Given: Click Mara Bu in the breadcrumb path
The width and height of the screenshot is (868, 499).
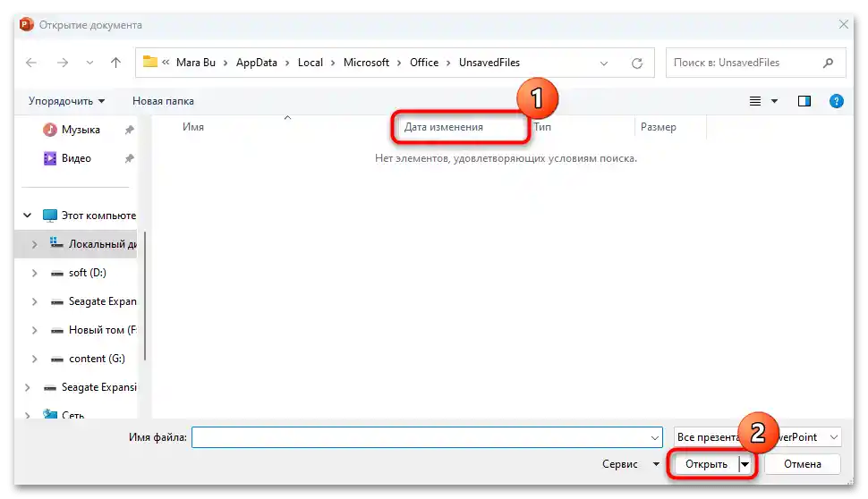Looking at the screenshot, I should [195, 63].
